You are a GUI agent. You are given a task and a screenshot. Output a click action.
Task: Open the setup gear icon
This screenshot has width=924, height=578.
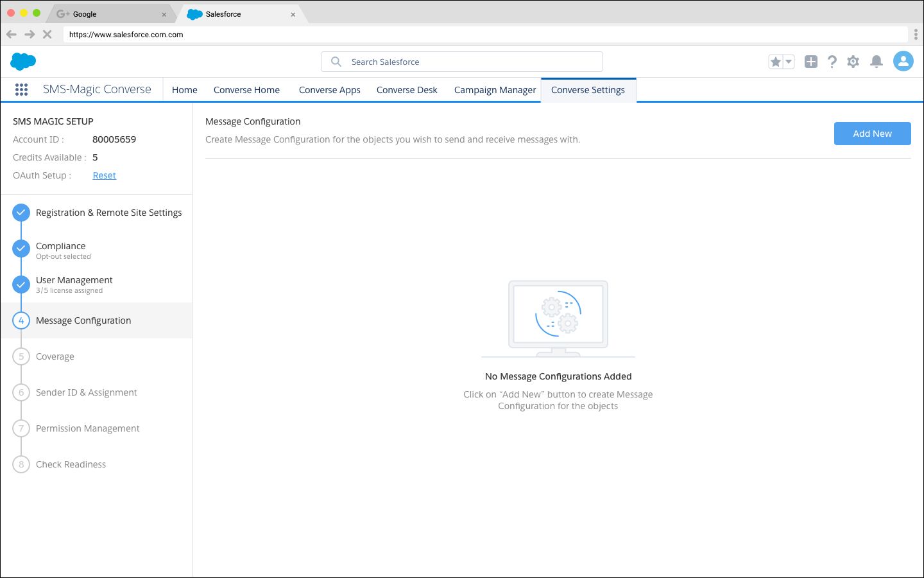coord(853,62)
